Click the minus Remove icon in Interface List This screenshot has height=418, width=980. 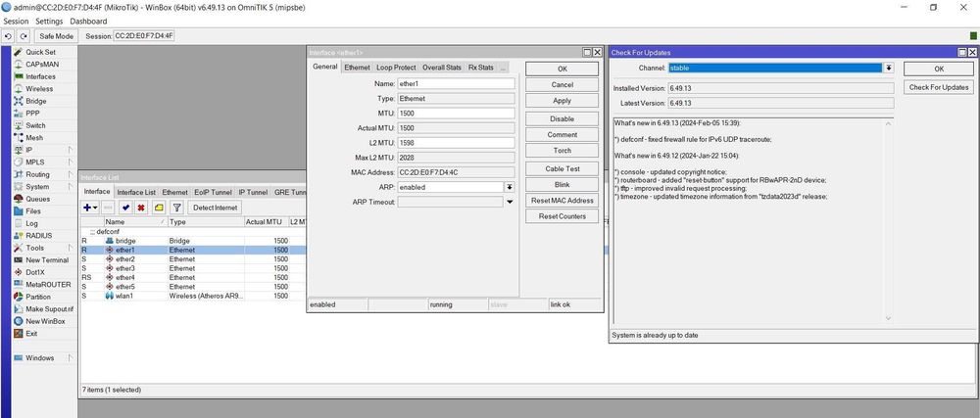click(x=108, y=208)
